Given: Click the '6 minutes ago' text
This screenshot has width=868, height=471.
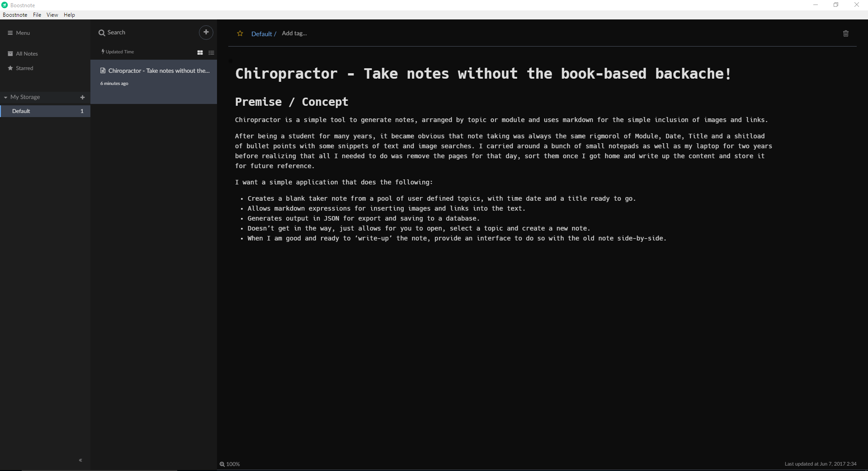Looking at the screenshot, I should point(114,84).
